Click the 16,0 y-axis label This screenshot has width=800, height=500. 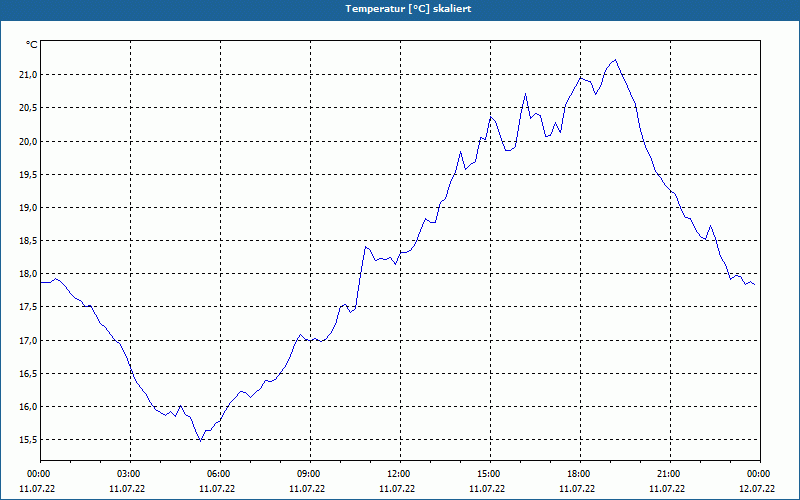pyautogui.click(x=29, y=407)
